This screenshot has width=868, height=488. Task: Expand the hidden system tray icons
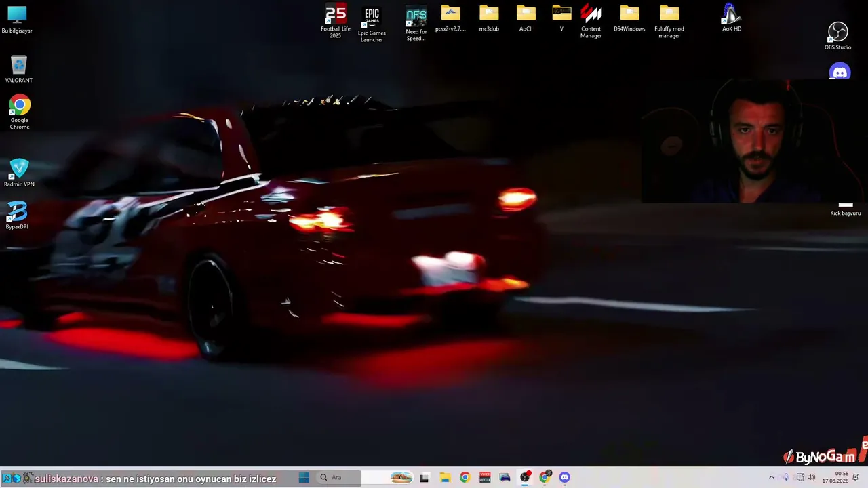771,477
